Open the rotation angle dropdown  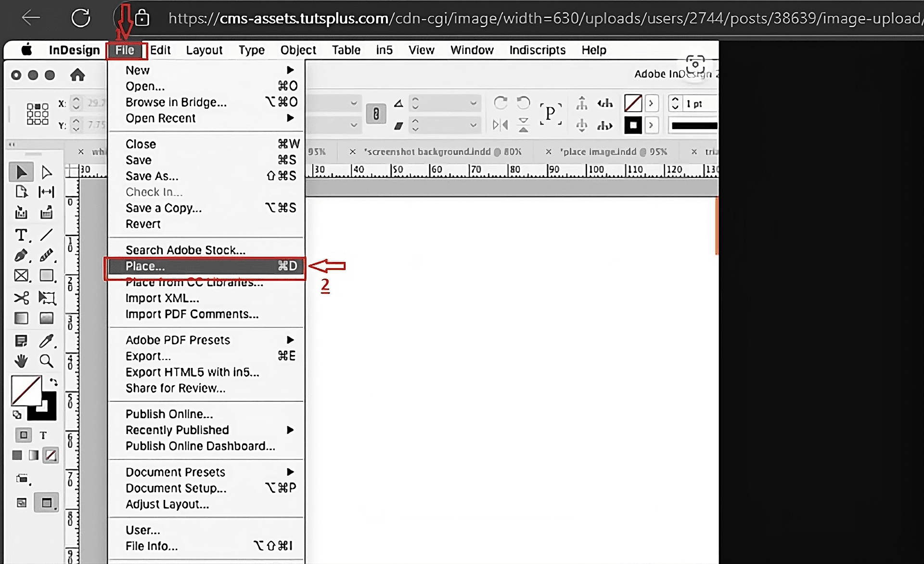click(x=473, y=103)
